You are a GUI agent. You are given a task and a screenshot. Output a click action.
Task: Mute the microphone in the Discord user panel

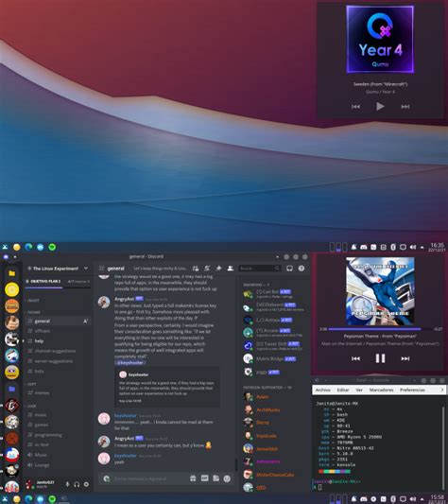(x=67, y=484)
